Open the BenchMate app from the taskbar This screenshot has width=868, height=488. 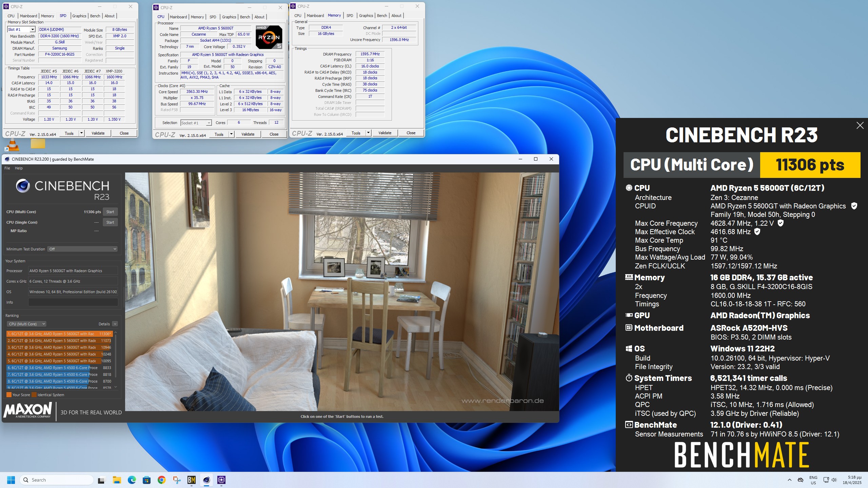coord(192,480)
